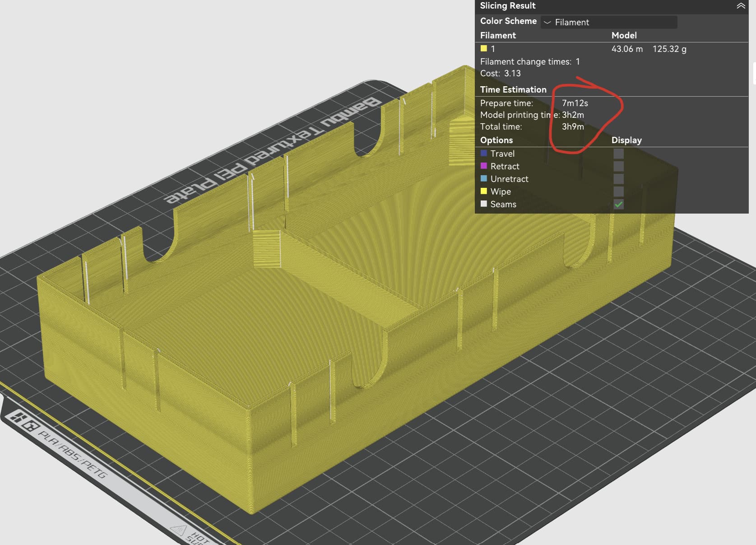Open the Color Scheme dropdown

[x=608, y=22]
